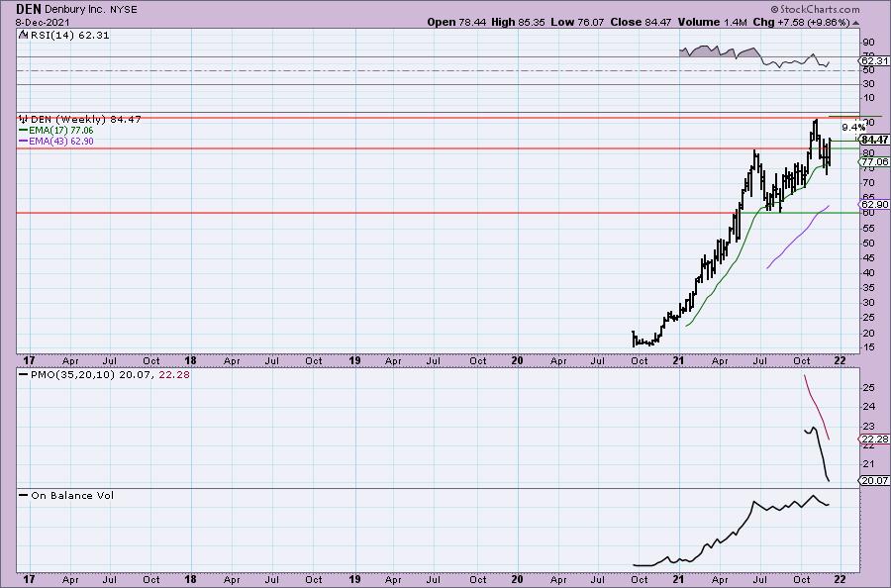Click year 21 on price panel time axis

tap(678, 360)
